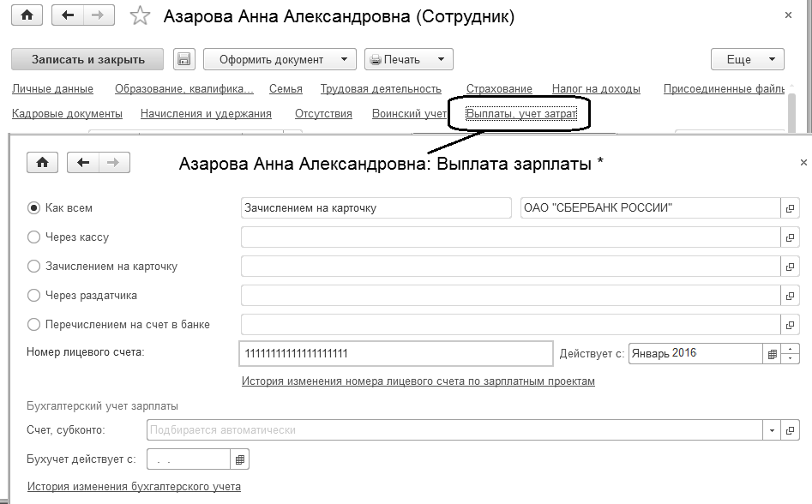Click Зачислением на карточку text field in the Как всем row
Image resolution: width=812 pixels, height=504 pixels.
[376, 208]
